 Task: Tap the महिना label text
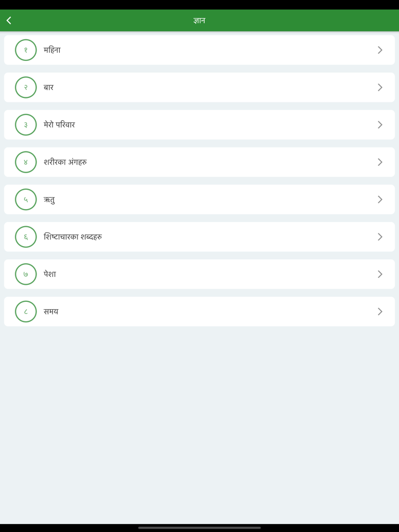[52, 50]
